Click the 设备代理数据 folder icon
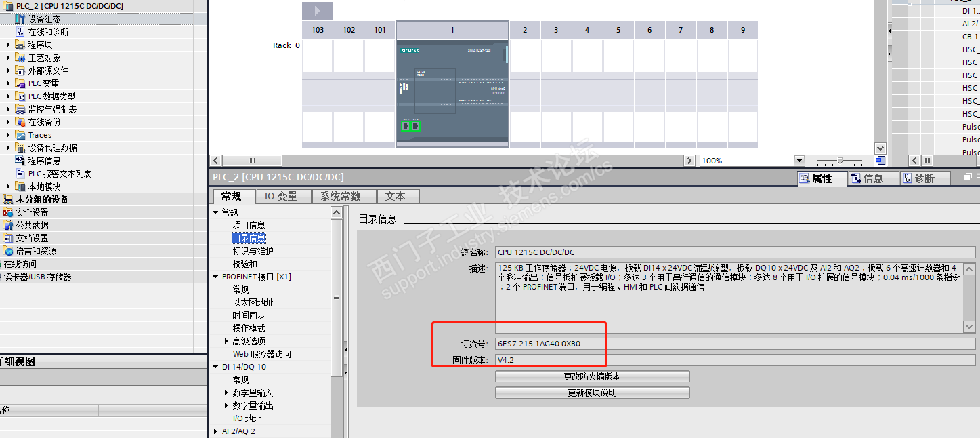The image size is (980, 438). (x=20, y=148)
